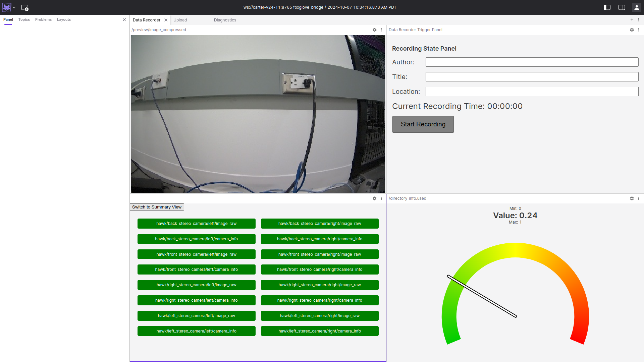This screenshot has width=644, height=362.
Task: Open the Diagnostics tab
Action: (225, 20)
